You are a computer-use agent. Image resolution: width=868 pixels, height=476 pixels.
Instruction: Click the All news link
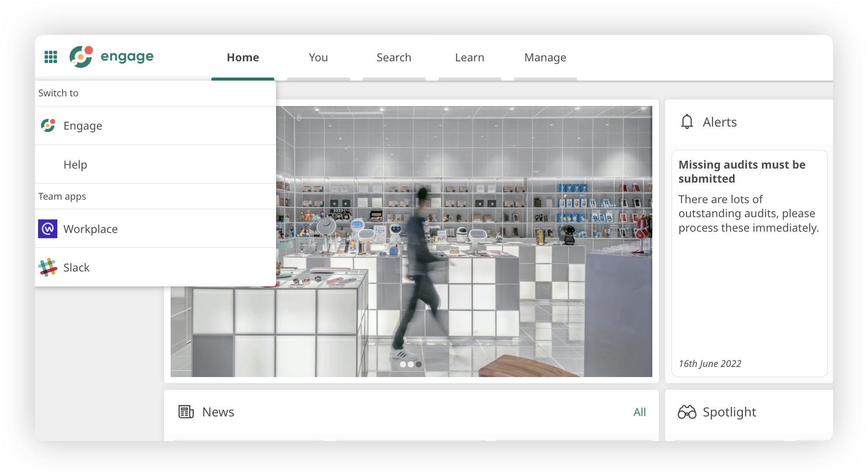pyautogui.click(x=639, y=412)
